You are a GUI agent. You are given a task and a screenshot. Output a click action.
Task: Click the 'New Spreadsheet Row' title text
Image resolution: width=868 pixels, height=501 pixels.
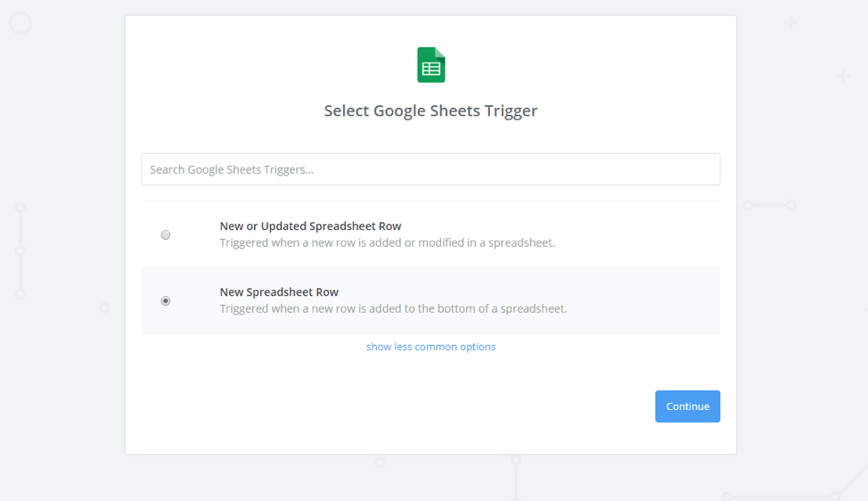(x=279, y=292)
